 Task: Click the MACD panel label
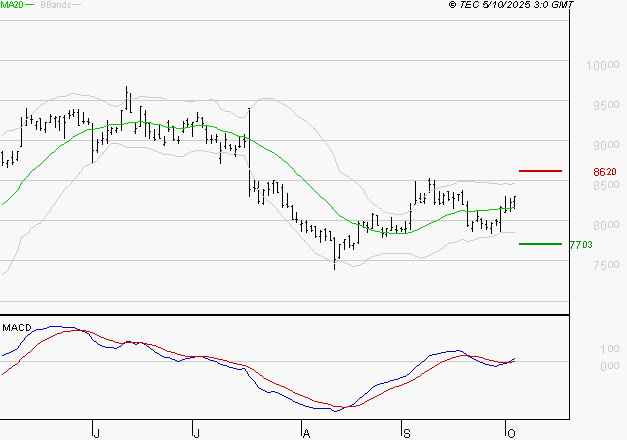17,328
